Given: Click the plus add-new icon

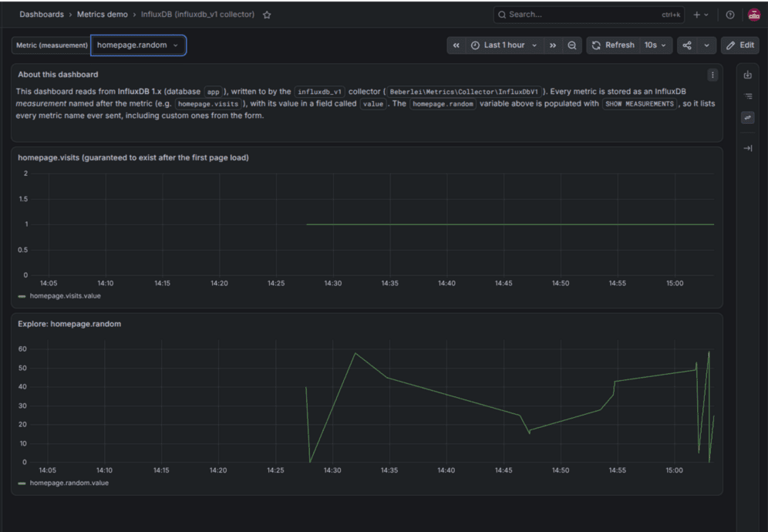Looking at the screenshot, I should click(x=701, y=15).
